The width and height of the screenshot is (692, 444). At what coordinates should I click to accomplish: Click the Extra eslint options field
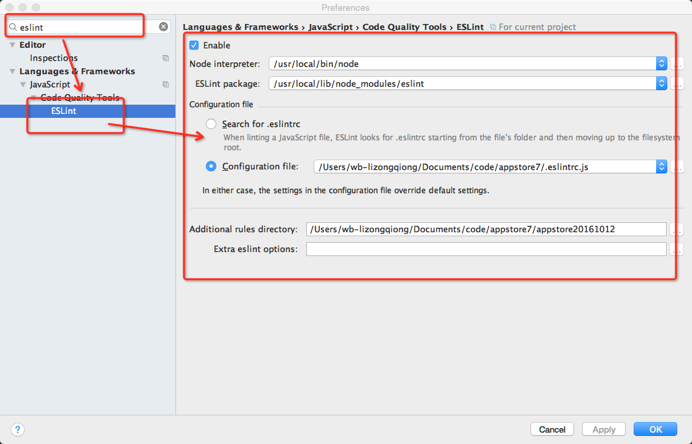point(486,249)
